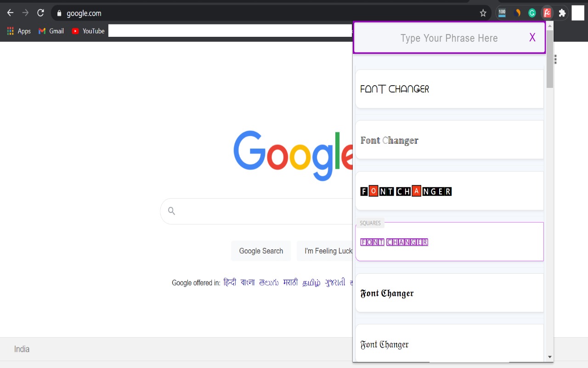The height and width of the screenshot is (368, 588).
Task: Reload the page with the refresh icon
Action: coord(40,12)
